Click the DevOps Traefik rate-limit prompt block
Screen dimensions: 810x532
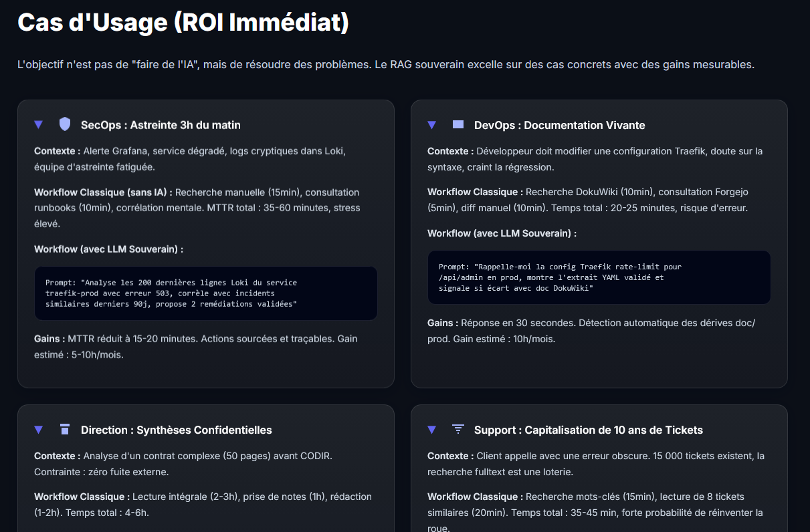599,277
